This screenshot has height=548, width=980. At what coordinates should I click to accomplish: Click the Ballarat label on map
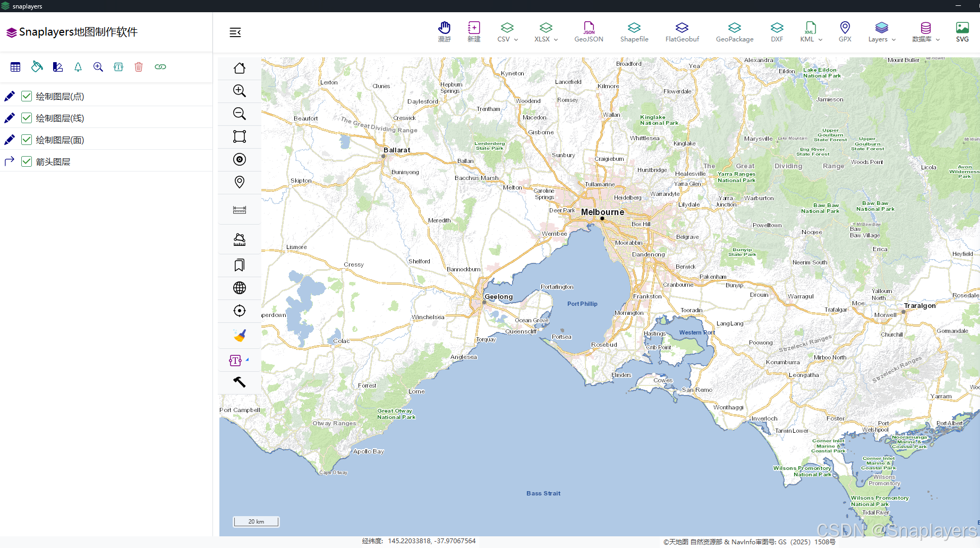(397, 150)
